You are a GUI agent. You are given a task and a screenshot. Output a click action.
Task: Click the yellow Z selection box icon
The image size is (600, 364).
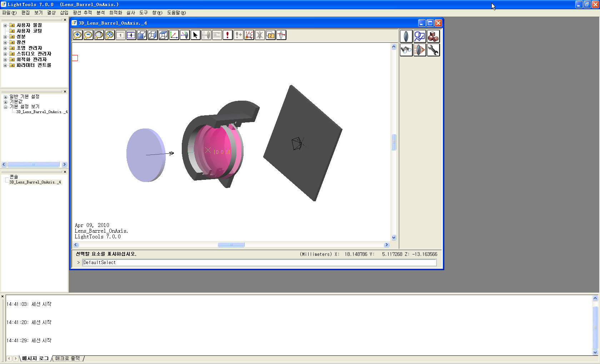tap(270, 35)
